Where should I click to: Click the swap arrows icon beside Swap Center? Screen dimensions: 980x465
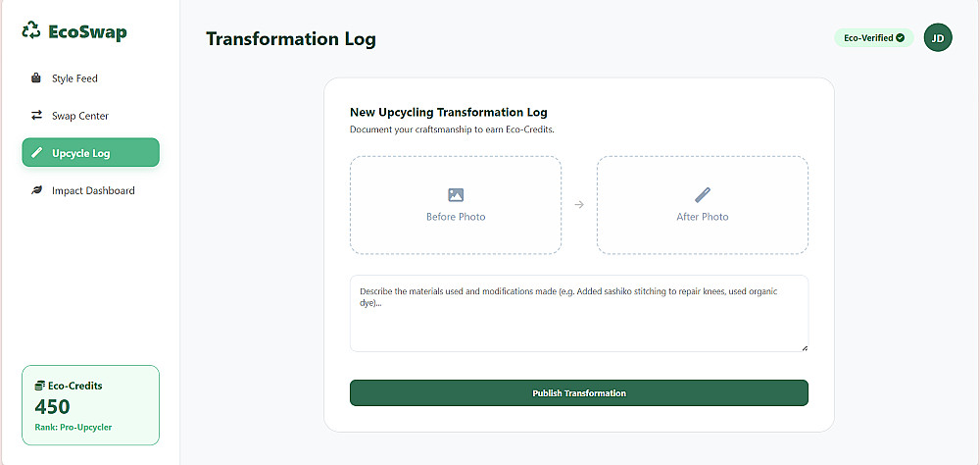tap(36, 116)
